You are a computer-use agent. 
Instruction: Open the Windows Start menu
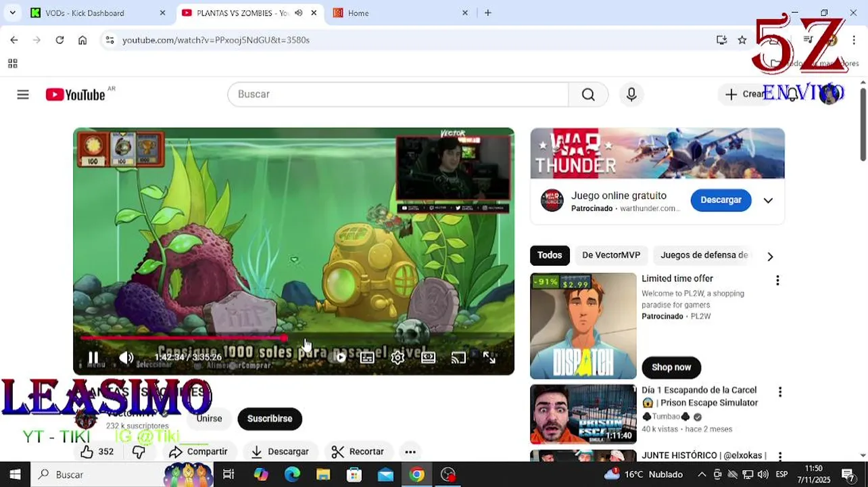click(15, 474)
